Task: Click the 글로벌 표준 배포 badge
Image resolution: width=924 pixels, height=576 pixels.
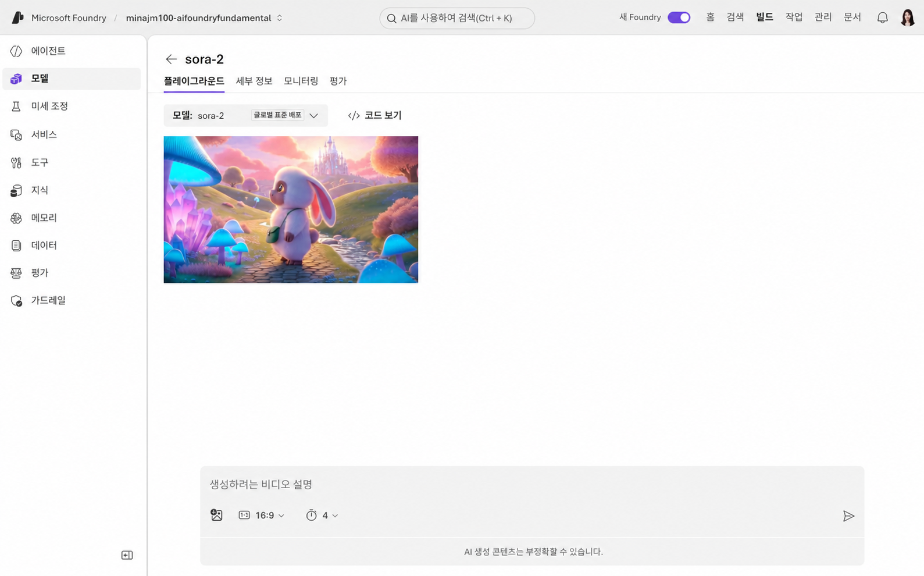Action: click(277, 115)
